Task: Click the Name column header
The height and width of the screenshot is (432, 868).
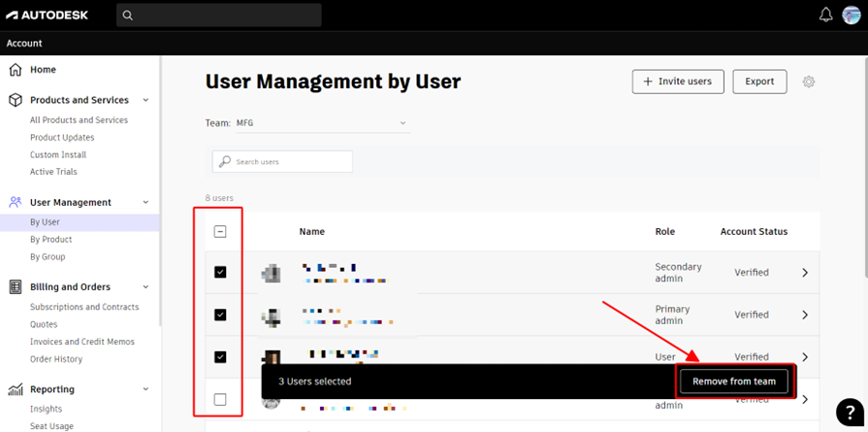Action: [311, 231]
